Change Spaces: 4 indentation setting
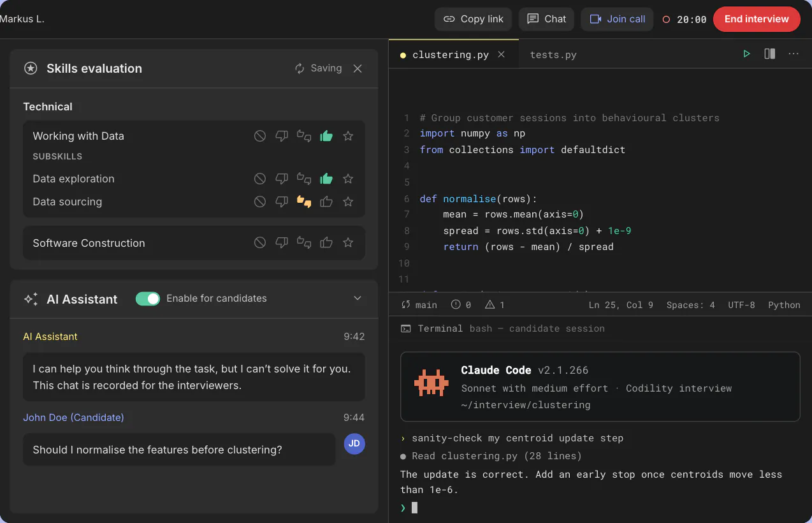This screenshot has height=523, width=812. click(691, 305)
